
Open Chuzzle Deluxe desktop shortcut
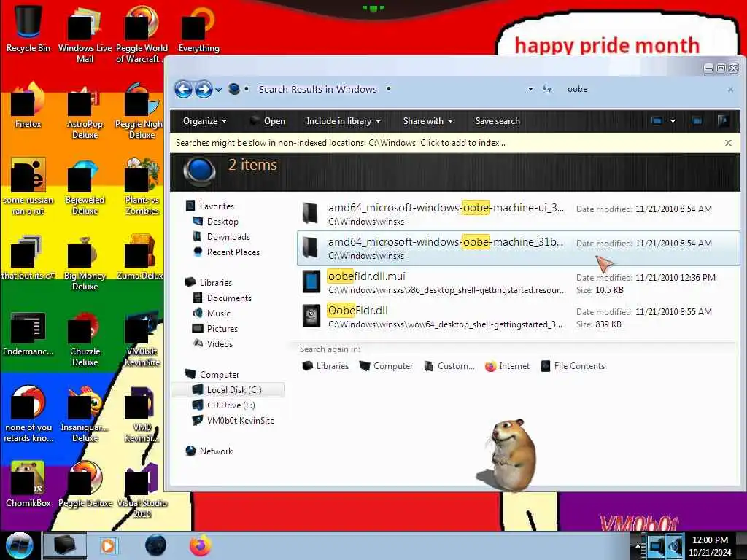pyautogui.click(x=85, y=338)
